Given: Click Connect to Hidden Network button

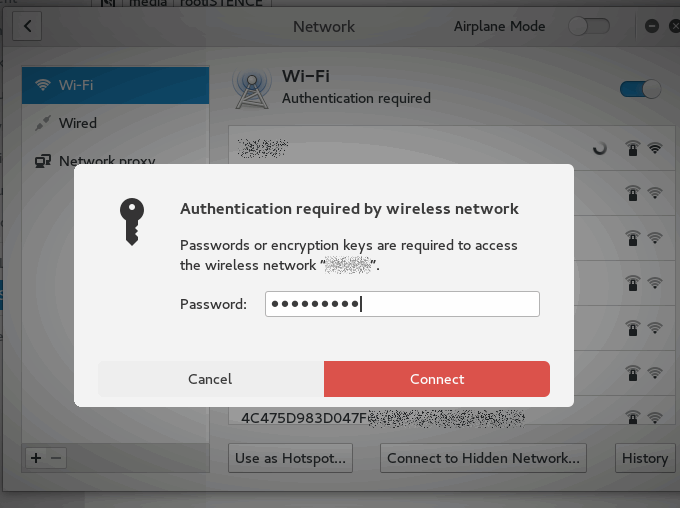Looking at the screenshot, I should 483,458.
